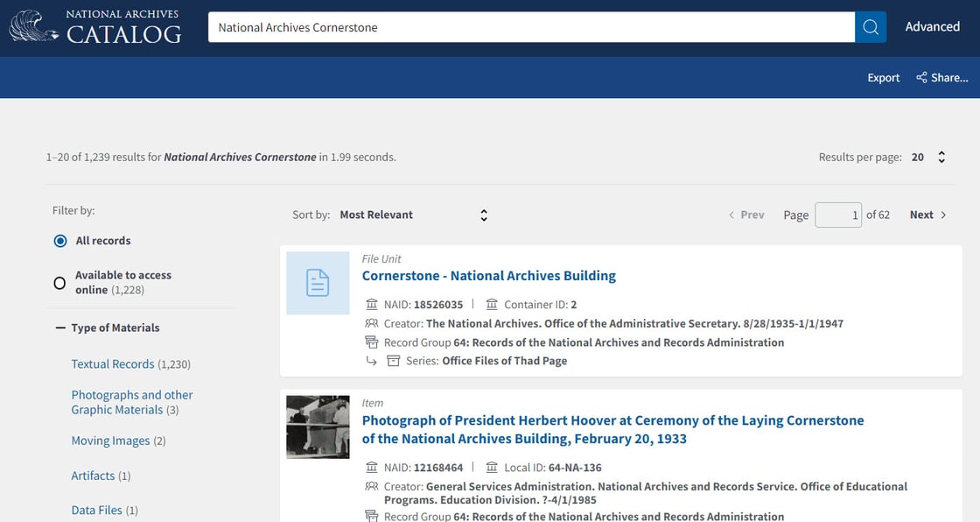Click the Share icon in blue bar
Image resolution: width=980 pixels, height=522 pixels.
921,78
